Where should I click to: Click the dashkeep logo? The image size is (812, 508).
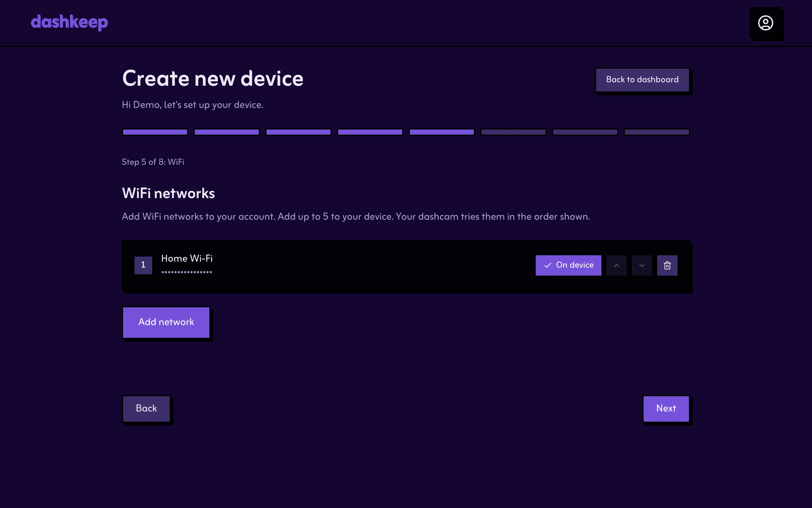tap(69, 22)
